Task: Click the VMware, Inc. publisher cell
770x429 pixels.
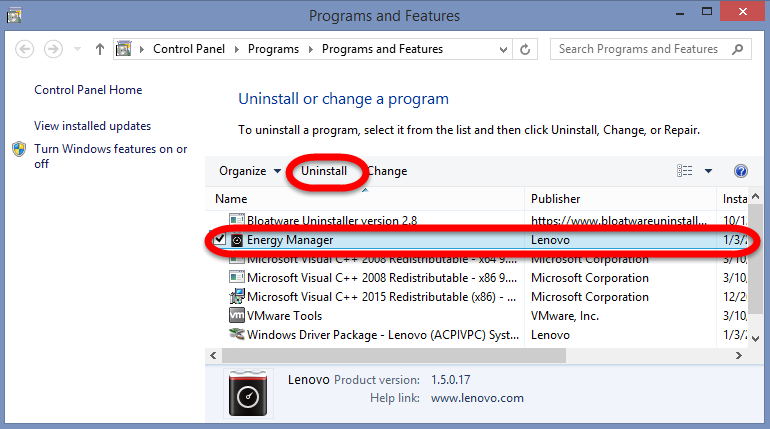Action: click(565, 316)
